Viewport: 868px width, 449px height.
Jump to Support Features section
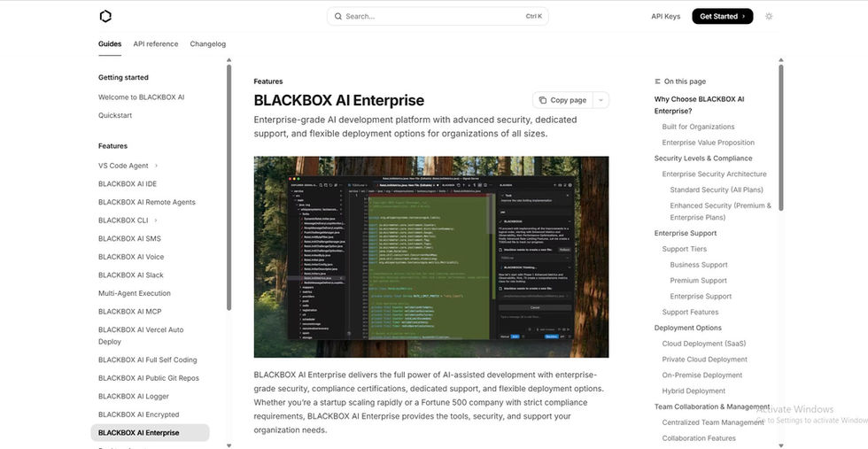coord(690,313)
